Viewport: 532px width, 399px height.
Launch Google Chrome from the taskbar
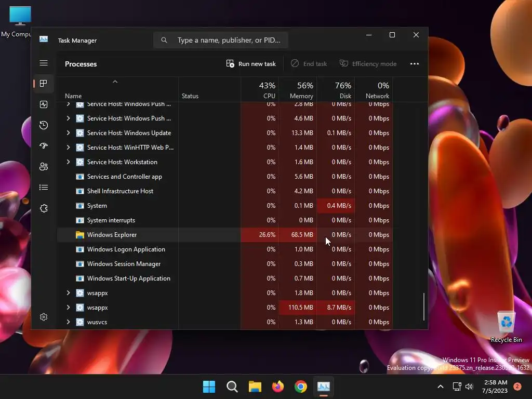301,387
